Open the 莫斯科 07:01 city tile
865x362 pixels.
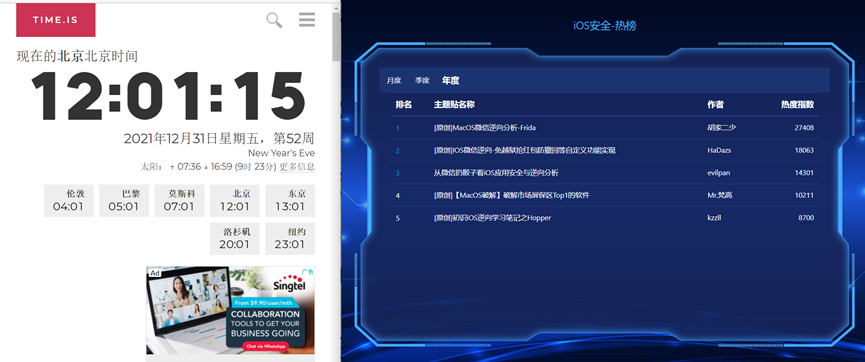click(179, 201)
